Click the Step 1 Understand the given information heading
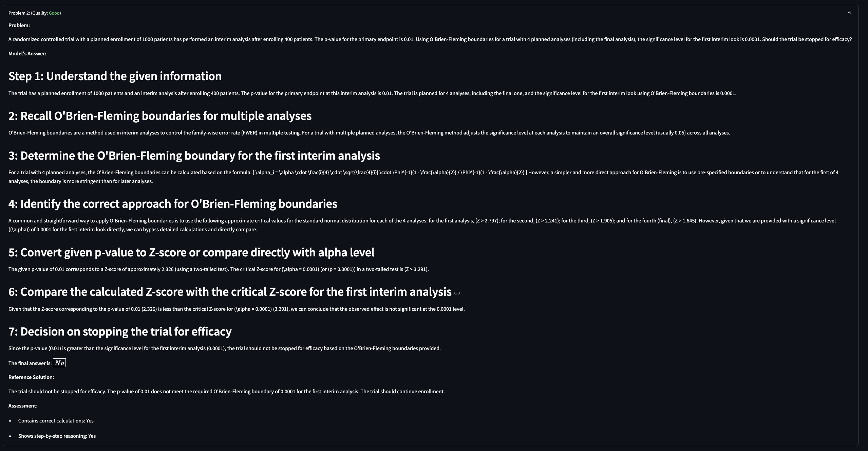 click(x=115, y=76)
